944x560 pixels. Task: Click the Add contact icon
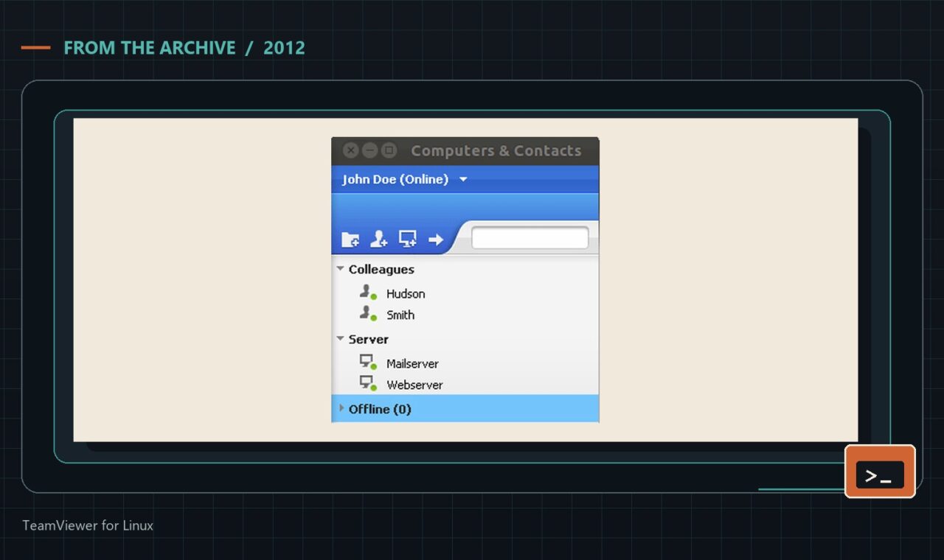pos(378,239)
